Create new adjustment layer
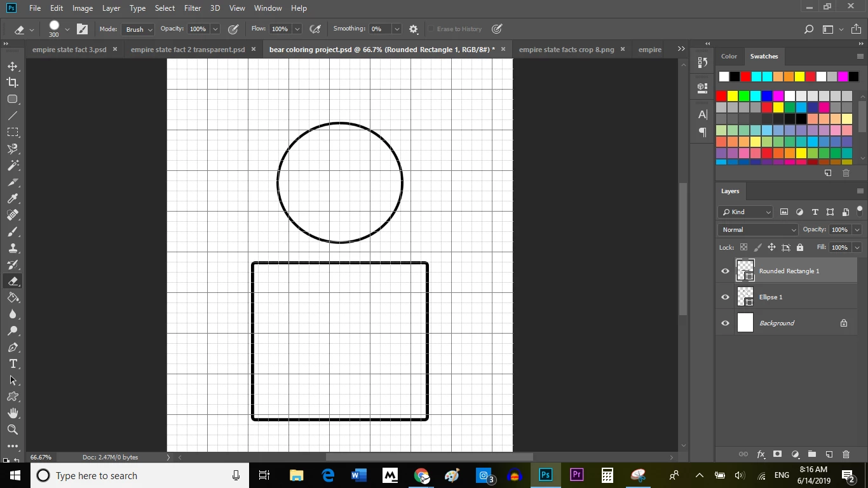 click(795, 454)
